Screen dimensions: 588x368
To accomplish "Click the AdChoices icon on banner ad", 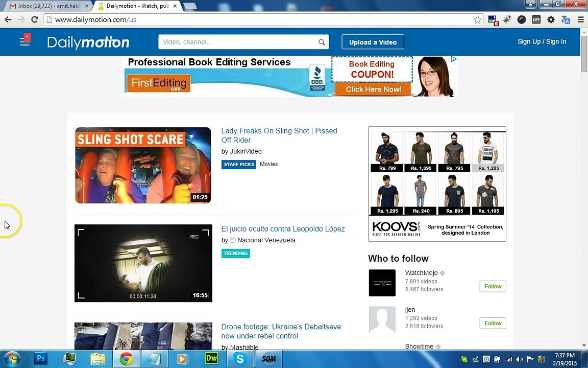I will point(453,59).
